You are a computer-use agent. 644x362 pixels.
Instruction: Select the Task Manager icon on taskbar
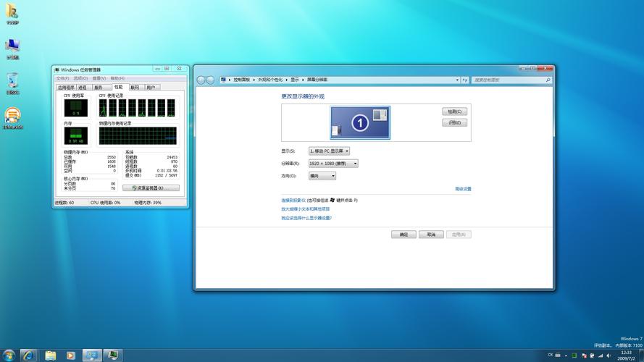coord(112,355)
